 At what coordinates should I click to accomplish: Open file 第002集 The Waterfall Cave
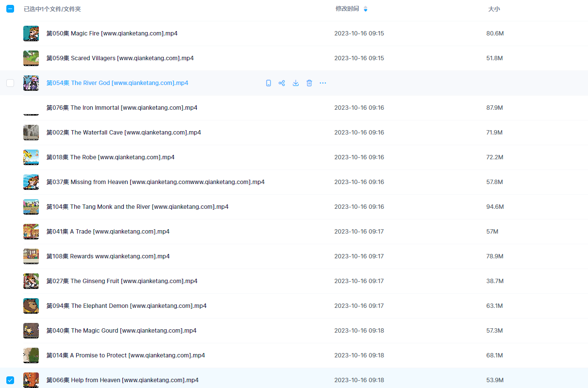pyautogui.click(x=123, y=133)
